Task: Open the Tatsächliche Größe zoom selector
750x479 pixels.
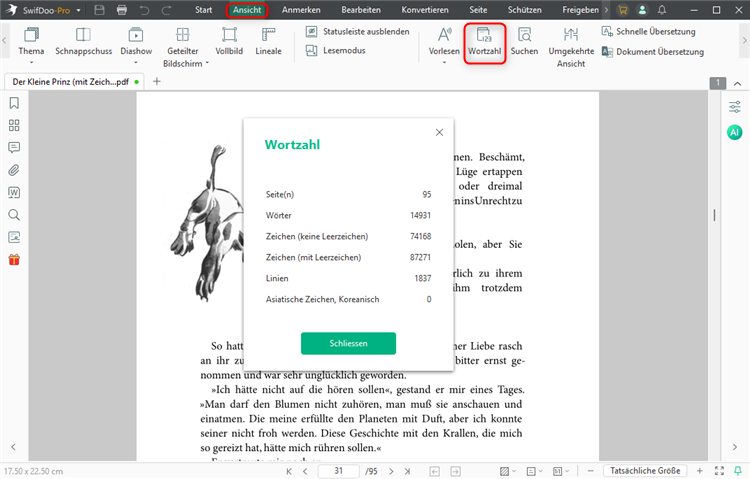Action: (645, 471)
